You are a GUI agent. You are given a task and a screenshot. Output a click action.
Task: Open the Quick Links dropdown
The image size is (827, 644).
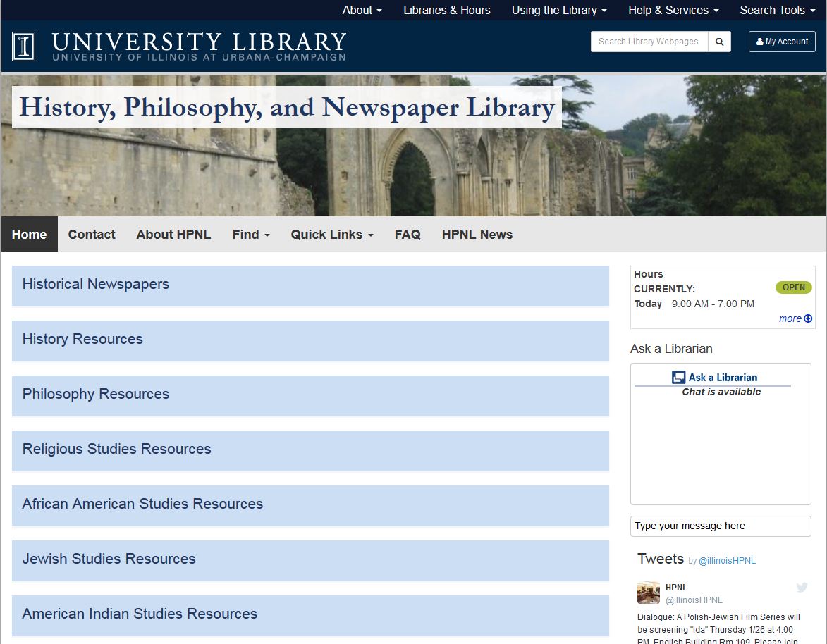pos(331,235)
